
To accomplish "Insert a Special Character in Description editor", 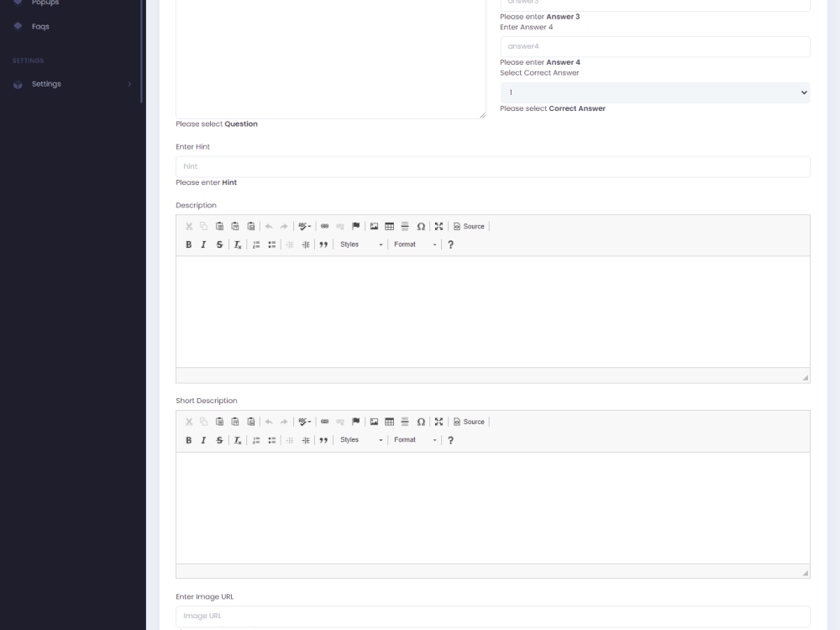I will pos(421,226).
